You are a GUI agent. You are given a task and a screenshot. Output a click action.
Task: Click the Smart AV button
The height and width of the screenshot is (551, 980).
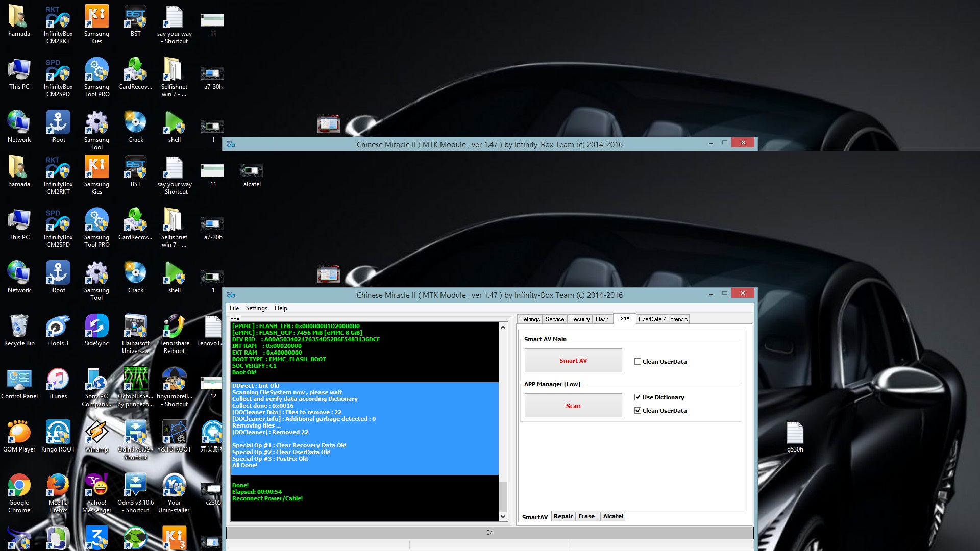pyautogui.click(x=573, y=361)
